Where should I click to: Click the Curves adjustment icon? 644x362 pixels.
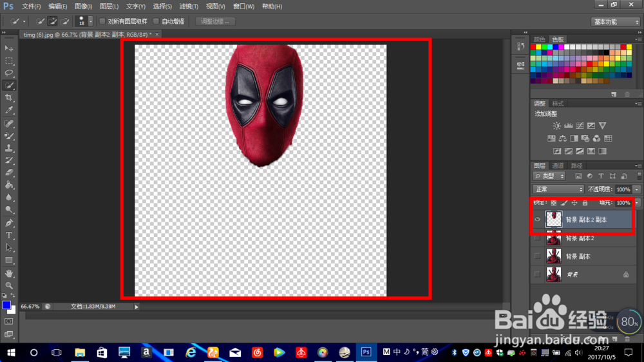click(580, 126)
